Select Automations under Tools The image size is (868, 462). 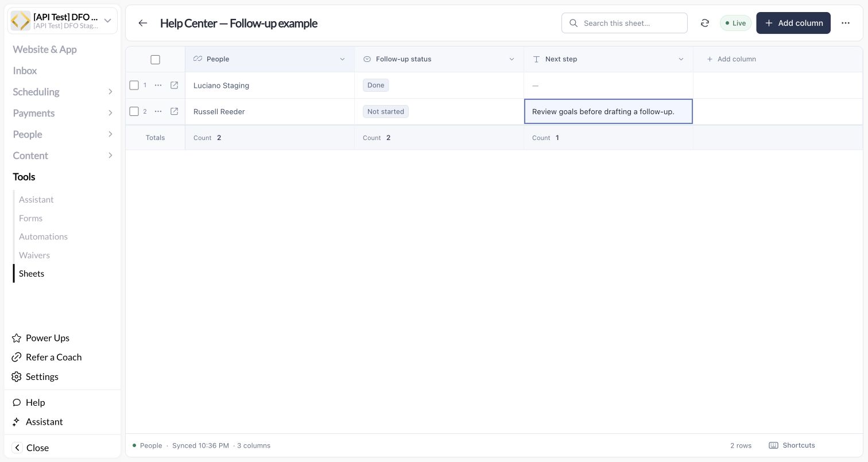tap(43, 236)
